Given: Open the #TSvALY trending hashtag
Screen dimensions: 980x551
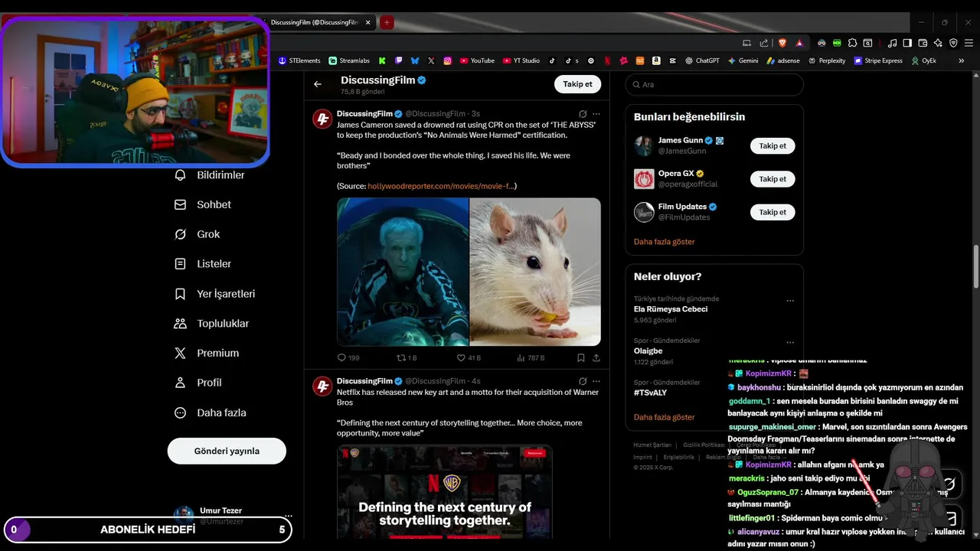Looking at the screenshot, I should tap(650, 393).
